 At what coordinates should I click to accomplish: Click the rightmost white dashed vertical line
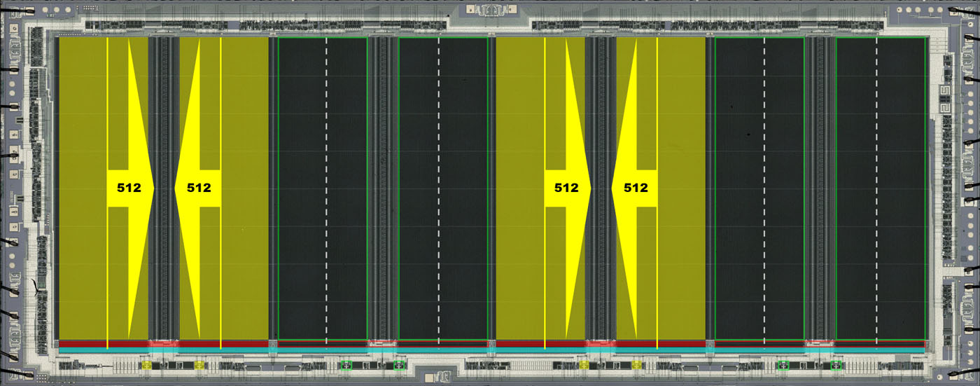click(876, 189)
